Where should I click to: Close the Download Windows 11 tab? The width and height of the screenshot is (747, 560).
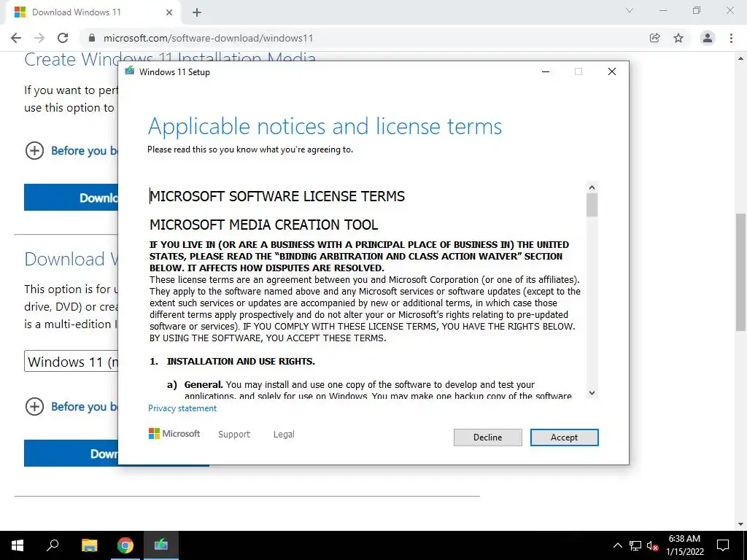[169, 12]
